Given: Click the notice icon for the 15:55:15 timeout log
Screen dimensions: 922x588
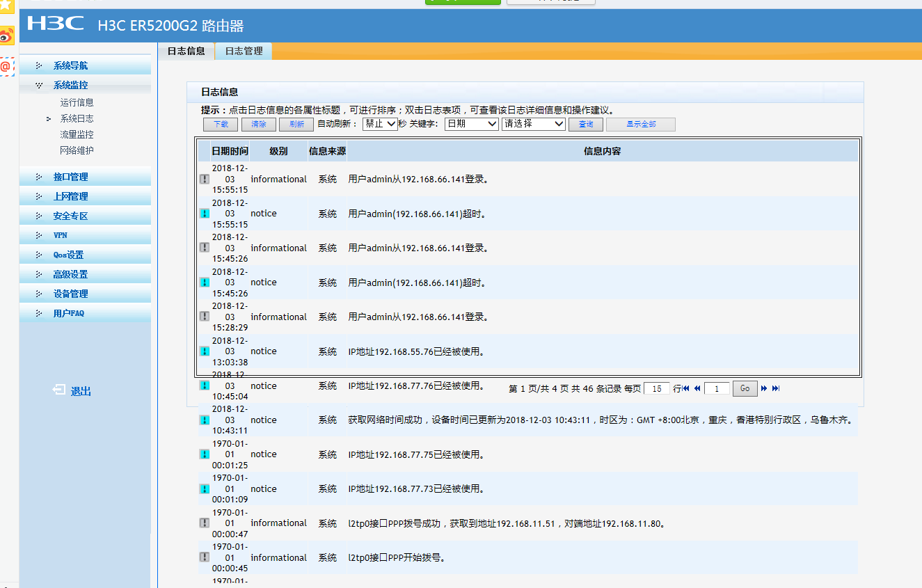Looking at the screenshot, I should point(205,214).
